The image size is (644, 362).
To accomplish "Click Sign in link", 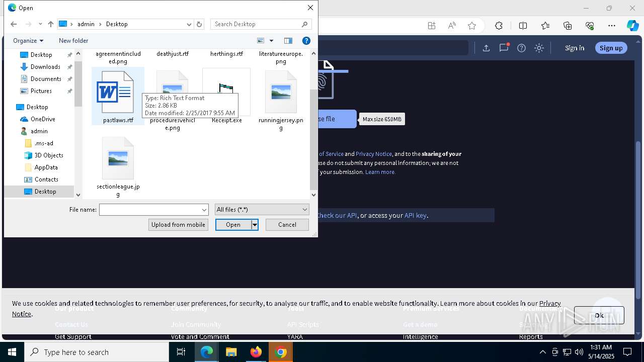I will (x=575, y=48).
